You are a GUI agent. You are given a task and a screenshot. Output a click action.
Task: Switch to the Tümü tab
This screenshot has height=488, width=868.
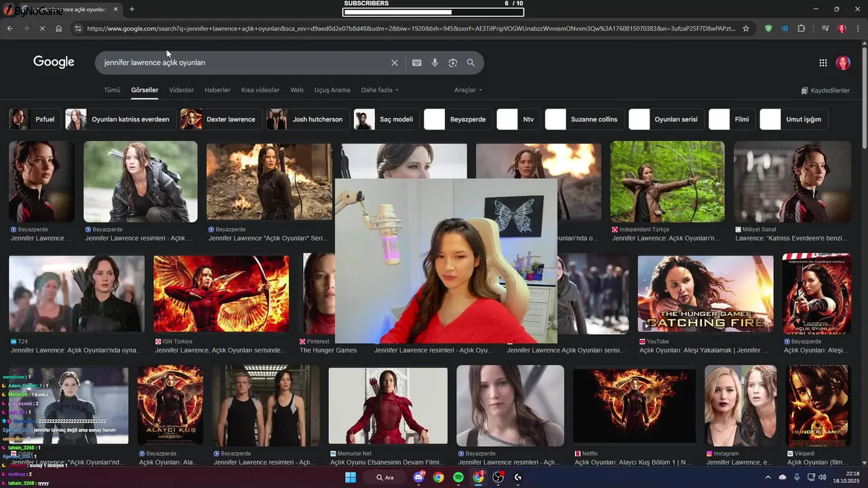(x=112, y=90)
